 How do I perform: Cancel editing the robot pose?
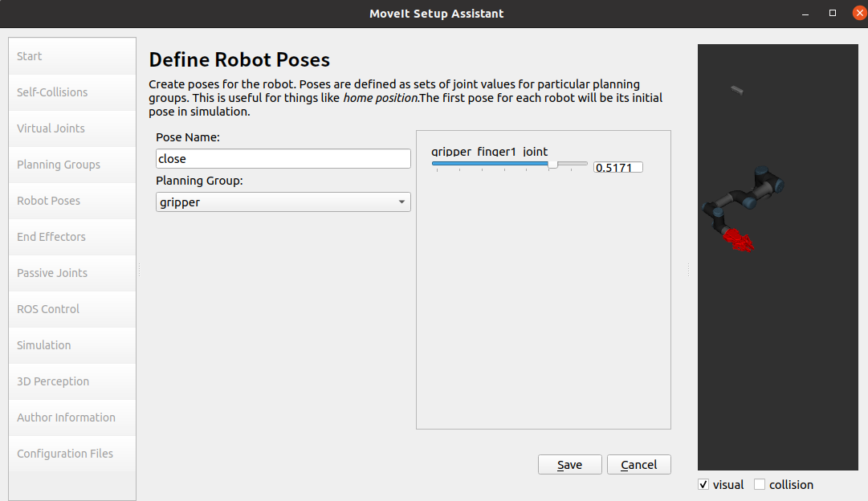click(638, 464)
